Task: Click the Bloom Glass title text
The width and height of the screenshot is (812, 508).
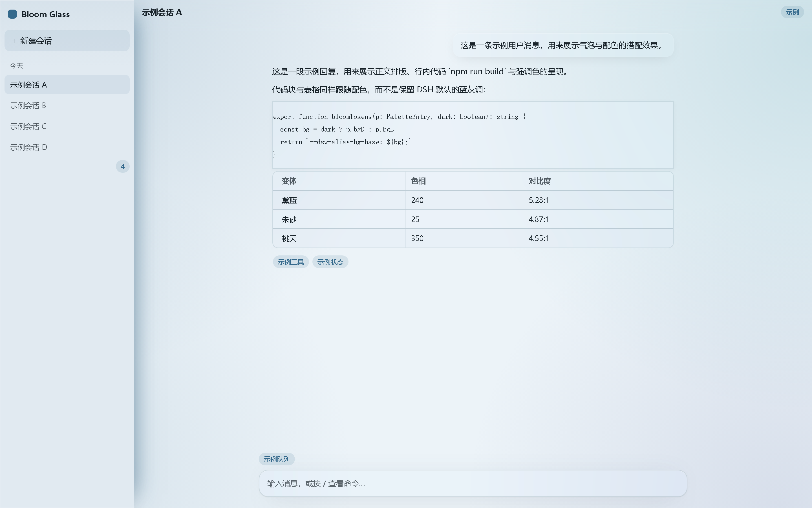Action: 46,14
